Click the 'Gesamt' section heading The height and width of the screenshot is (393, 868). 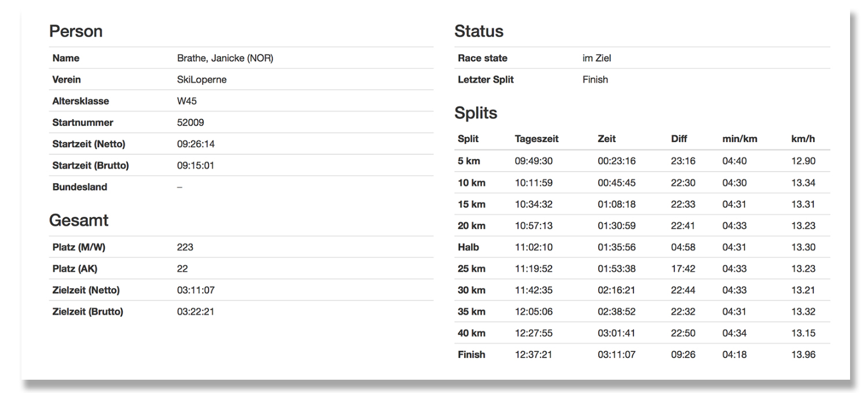point(79,220)
